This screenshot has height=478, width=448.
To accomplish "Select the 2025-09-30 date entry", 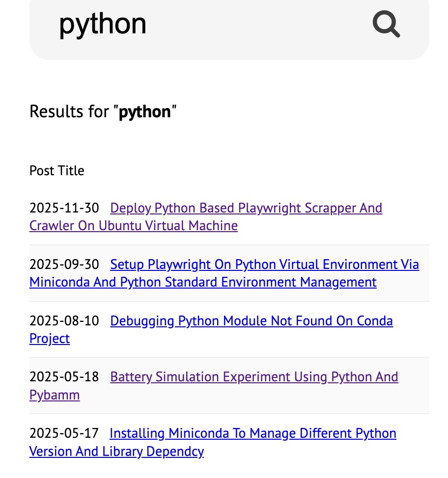I will [x=64, y=265].
